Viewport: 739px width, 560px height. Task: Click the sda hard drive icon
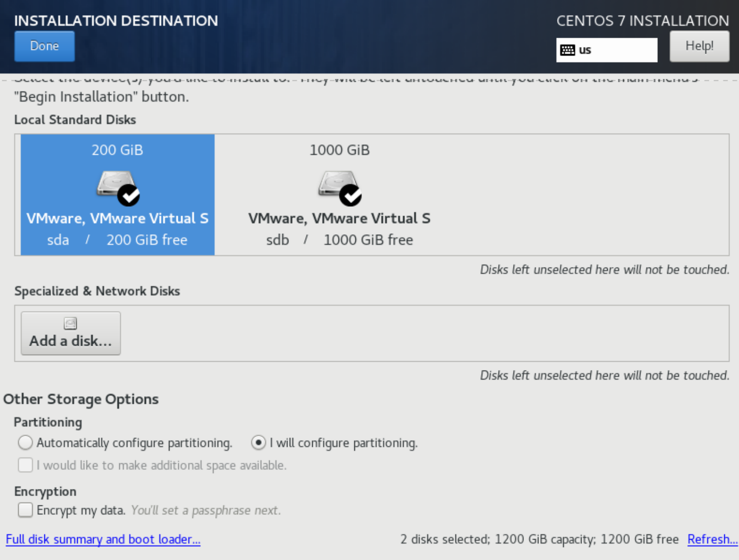pyautogui.click(x=114, y=183)
